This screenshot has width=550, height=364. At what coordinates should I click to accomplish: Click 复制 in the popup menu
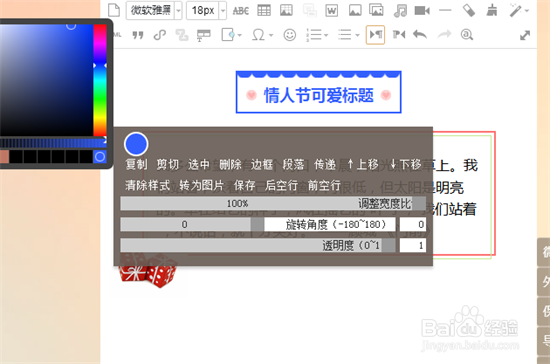click(136, 164)
